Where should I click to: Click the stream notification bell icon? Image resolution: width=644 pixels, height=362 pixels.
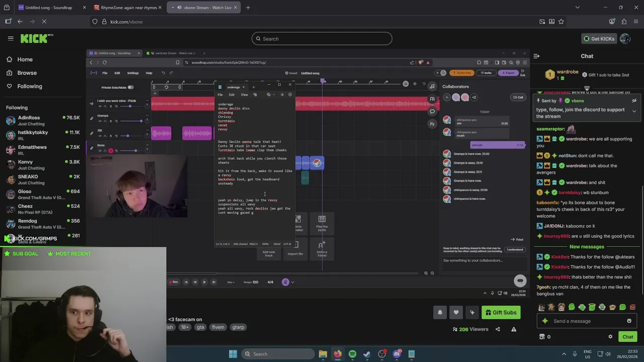pyautogui.click(x=440, y=312)
